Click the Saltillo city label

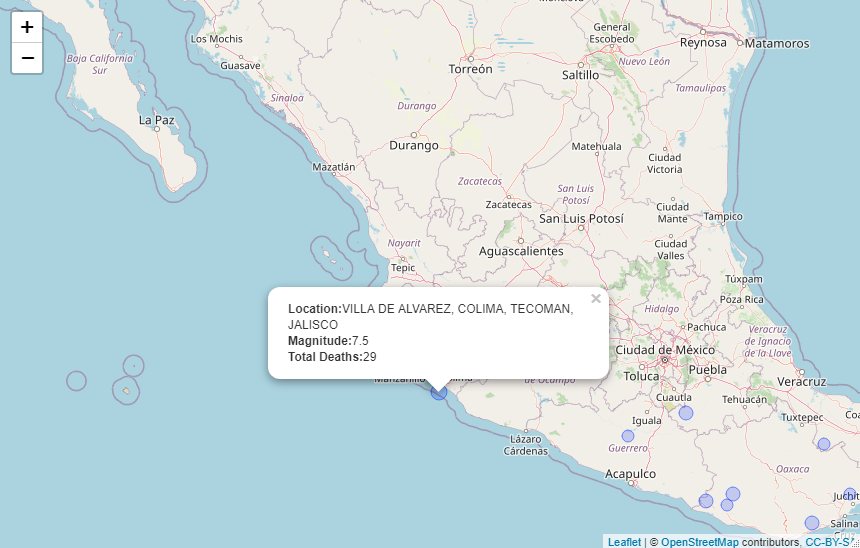point(580,75)
